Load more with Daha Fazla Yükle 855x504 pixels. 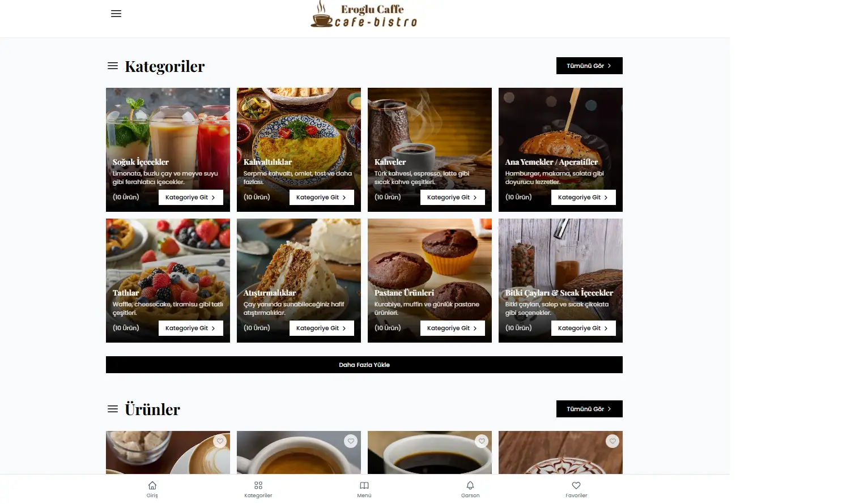364,365
